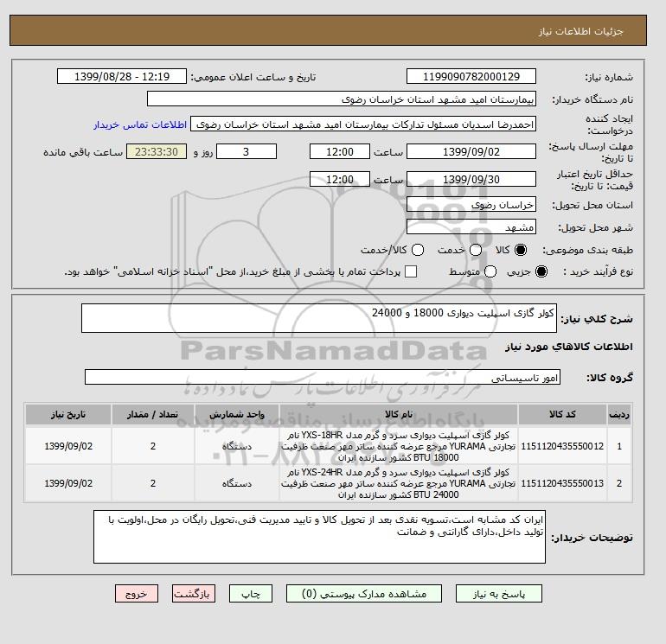Click the remaining time 23:33:30 field

tap(157, 151)
